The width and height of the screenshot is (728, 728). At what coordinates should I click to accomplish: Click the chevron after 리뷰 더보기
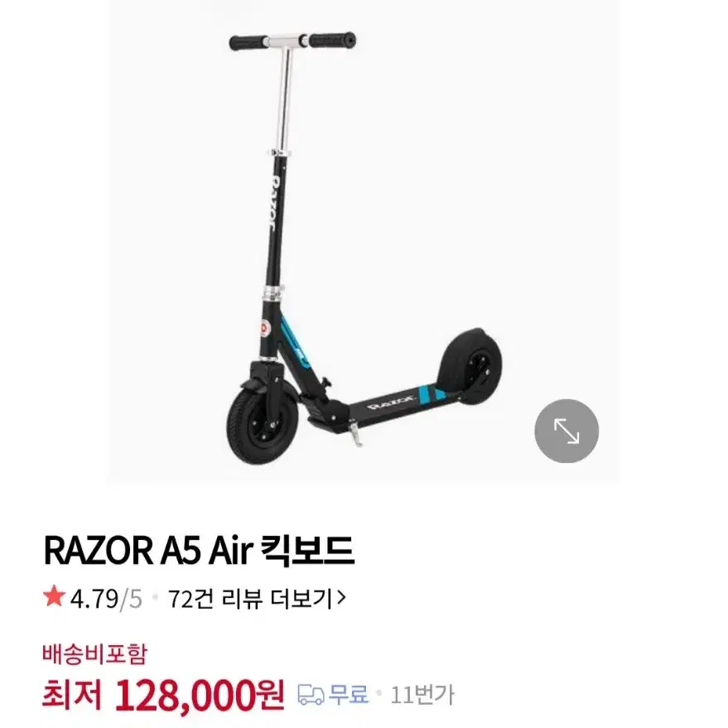(341, 598)
